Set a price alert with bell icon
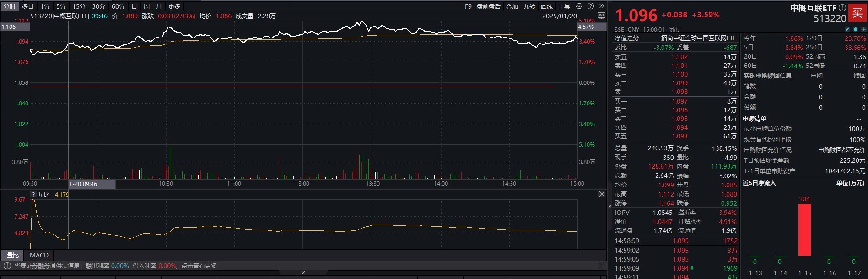 point(855,29)
